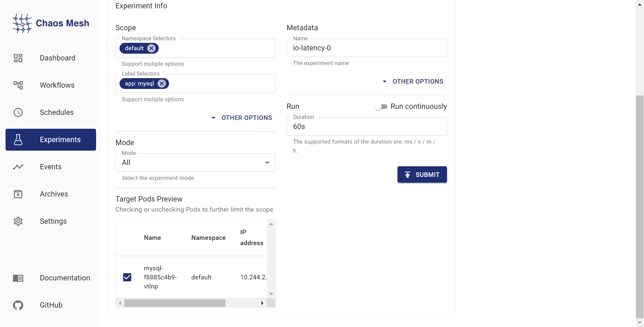Uncheck the mysql-f8885c4b9-vtlnp pod checkbox
This screenshot has height=327, width=644.
click(x=127, y=277)
